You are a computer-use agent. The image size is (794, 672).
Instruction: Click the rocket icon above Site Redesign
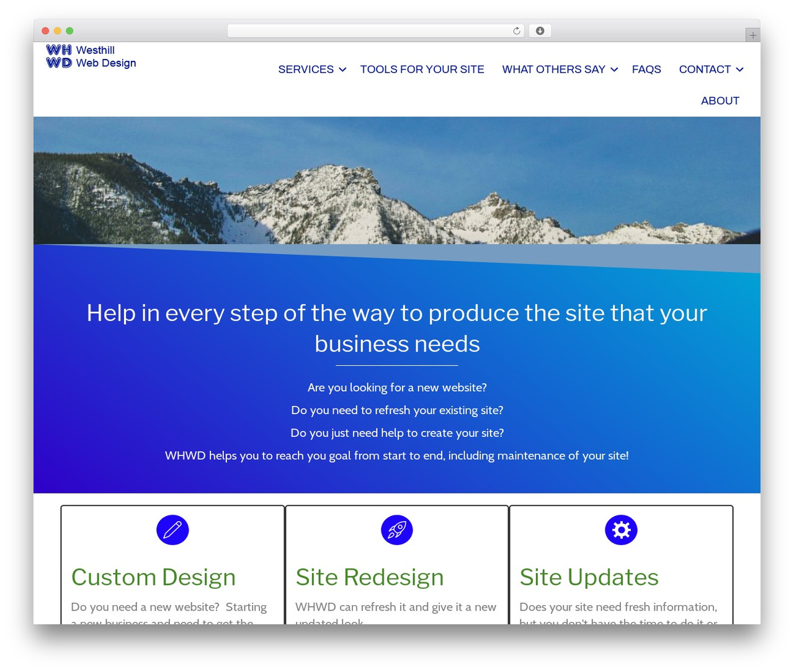coord(397,530)
